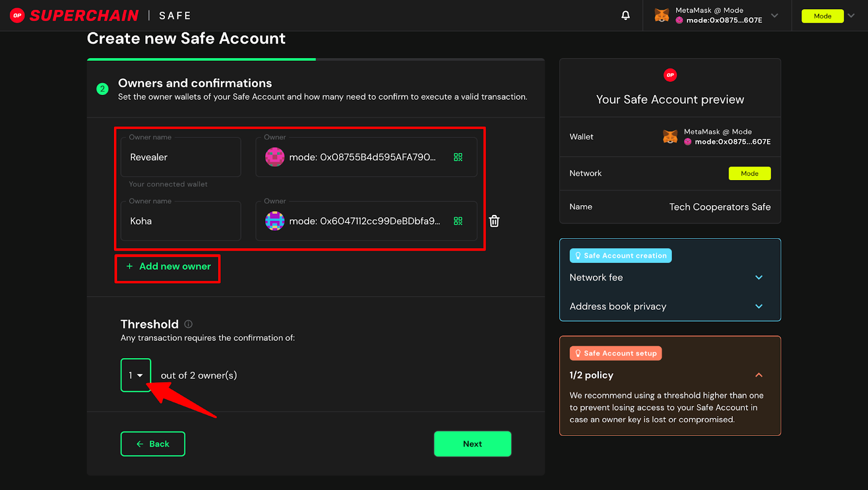Collapse the 1/2 policy recommendation panel
The height and width of the screenshot is (490, 868).
coord(758,375)
